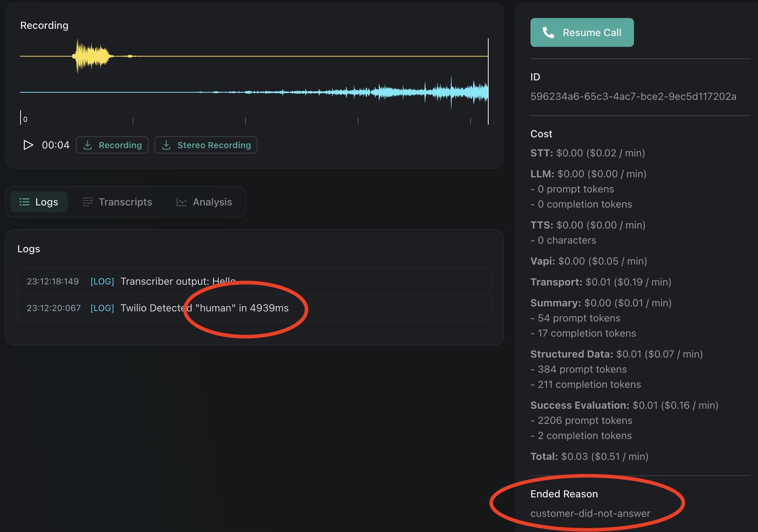Image resolution: width=758 pixels, height=532 pixels.
Task: Click the download icon on the Recording button
Action: coord(88,145)
